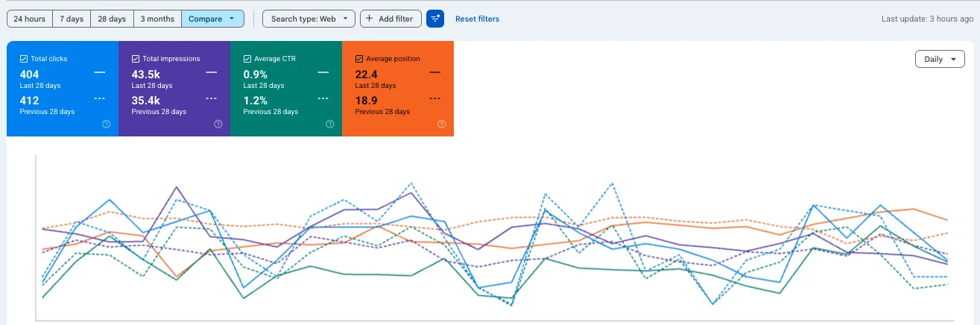
Task: Click the 0.9% CTR value
Action: point(256,74)
